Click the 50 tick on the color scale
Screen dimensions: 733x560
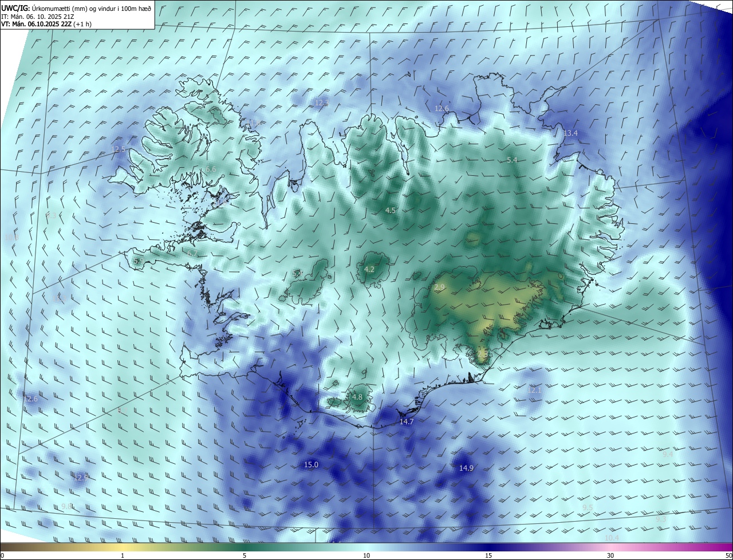728,555
